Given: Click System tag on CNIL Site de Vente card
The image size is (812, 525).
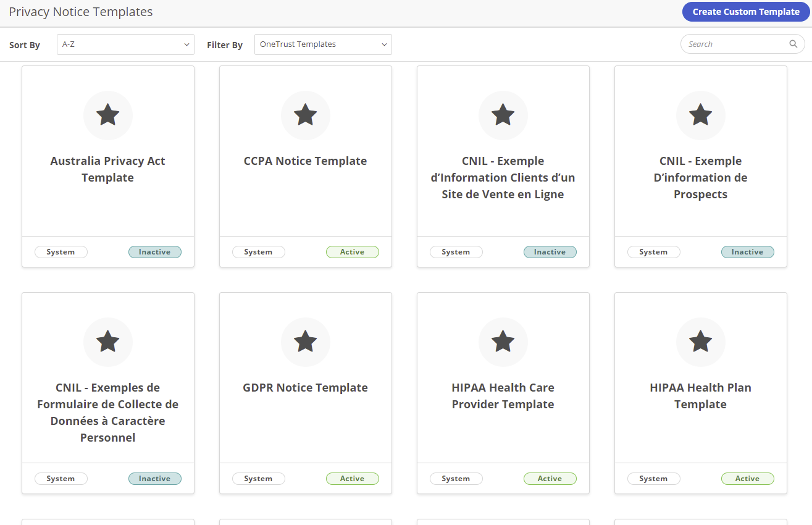Looking at the screenshot, I should [x=456, y=252].
